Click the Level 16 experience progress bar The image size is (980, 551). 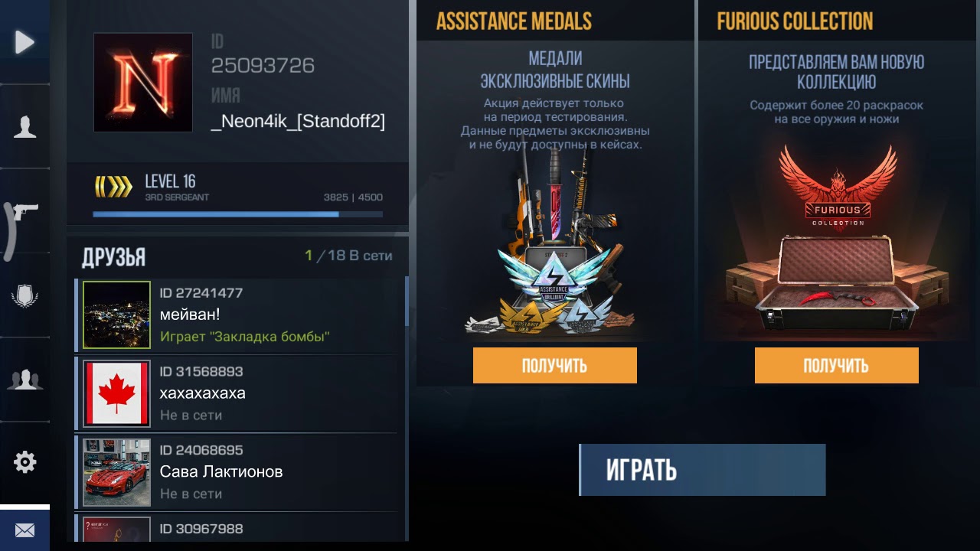point(238,214)
